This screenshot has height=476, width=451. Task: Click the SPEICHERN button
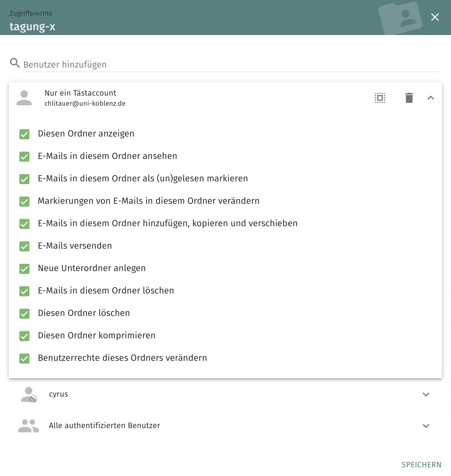pyautogui.click(x=421, y=465)
